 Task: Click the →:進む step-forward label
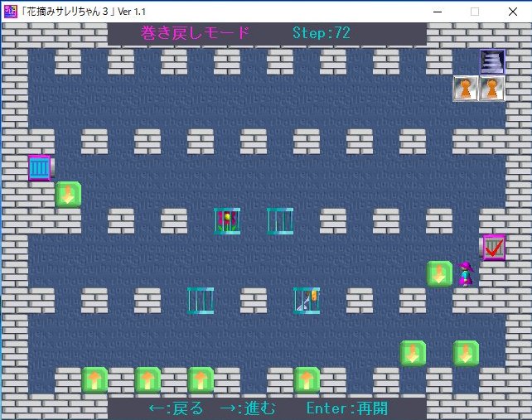(x=248, y=408)
